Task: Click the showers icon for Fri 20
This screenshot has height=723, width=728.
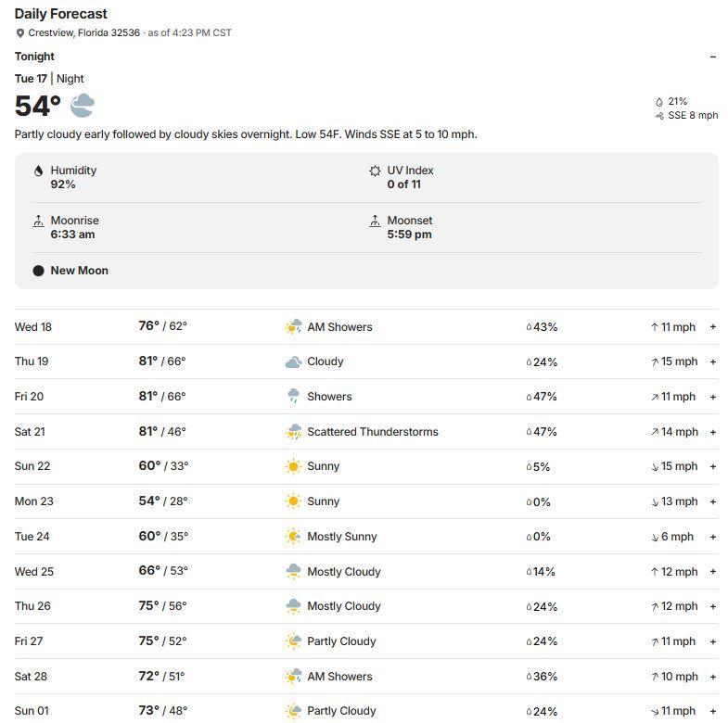Action: (x=293, y=397)
